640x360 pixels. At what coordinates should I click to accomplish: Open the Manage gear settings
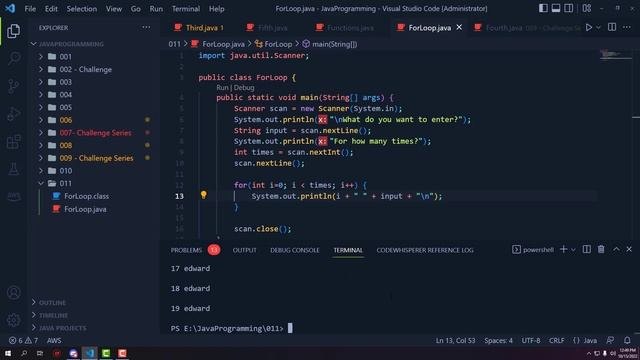13,320
